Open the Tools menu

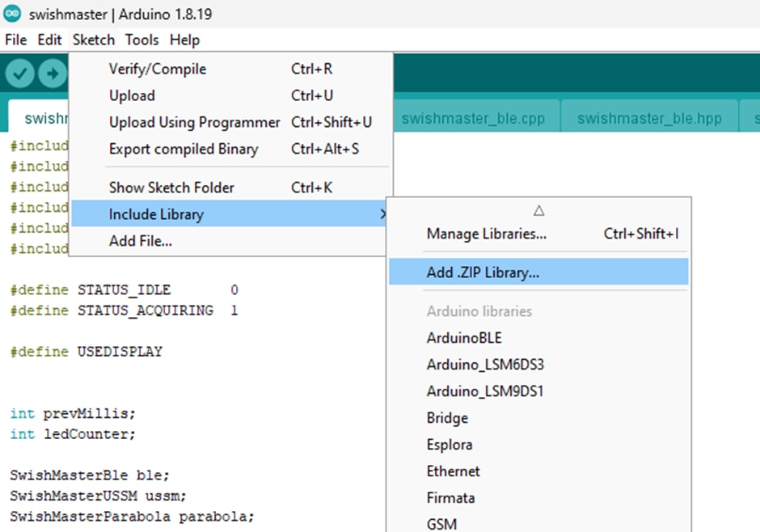coord(141,40)
